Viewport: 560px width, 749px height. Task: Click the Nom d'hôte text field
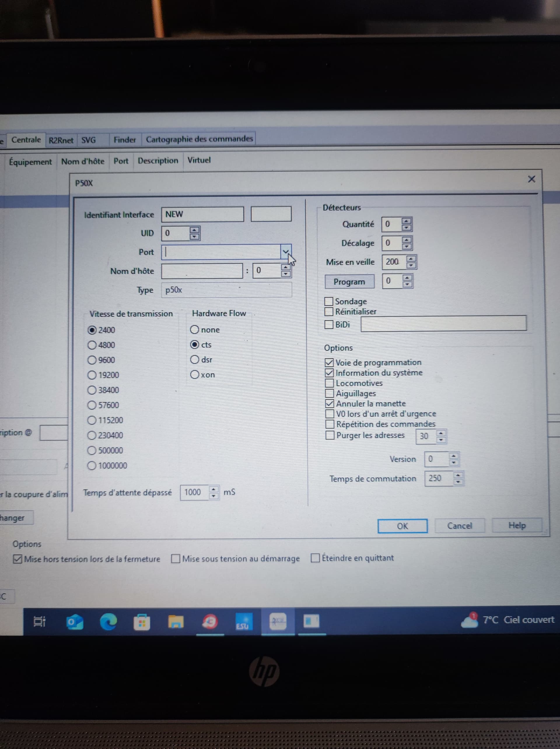click(202, 271)
